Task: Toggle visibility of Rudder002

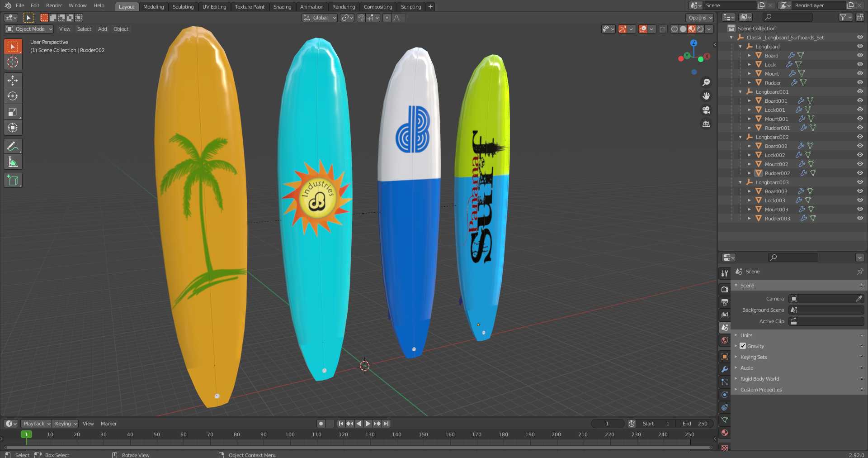Action: tap(860, 173)
